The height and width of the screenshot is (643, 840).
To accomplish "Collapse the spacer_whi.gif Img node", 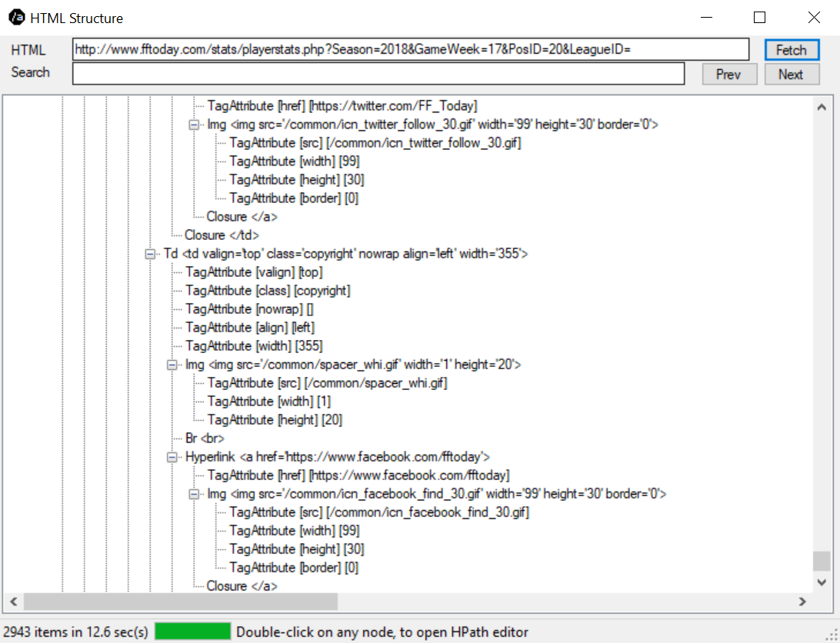I will tap(172, 365).
